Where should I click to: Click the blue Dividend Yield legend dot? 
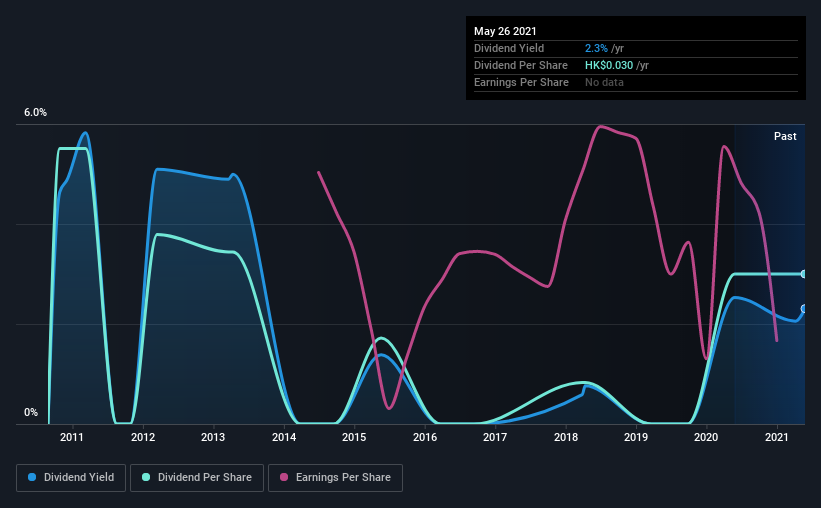pyautogui.click(x=32, y=477)
